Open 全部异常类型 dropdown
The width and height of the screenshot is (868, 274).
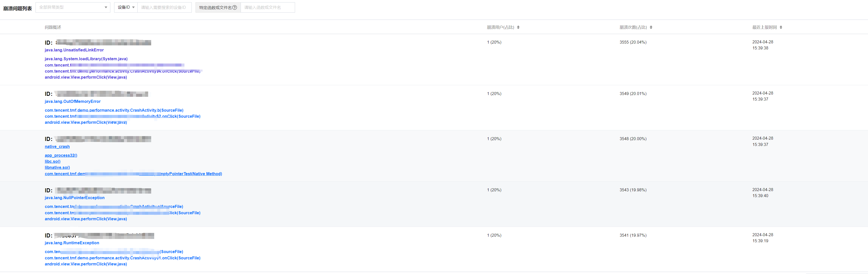(73, 7)
